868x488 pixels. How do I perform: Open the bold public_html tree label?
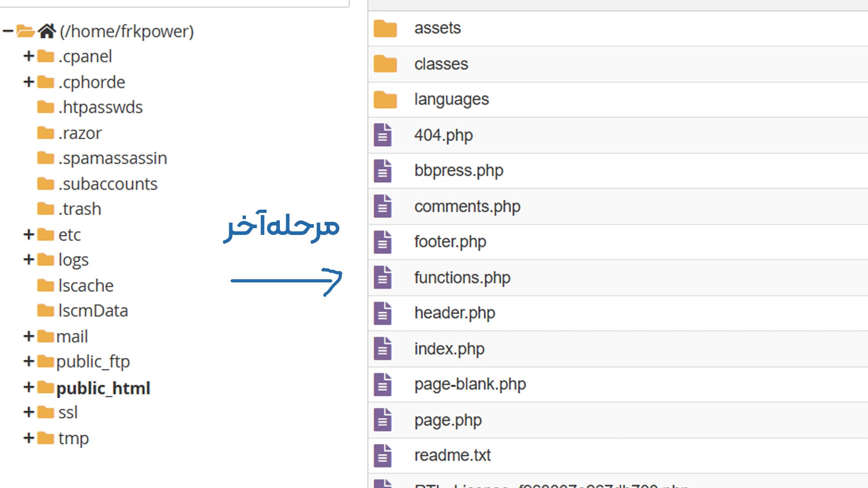[x=103, y=388]
